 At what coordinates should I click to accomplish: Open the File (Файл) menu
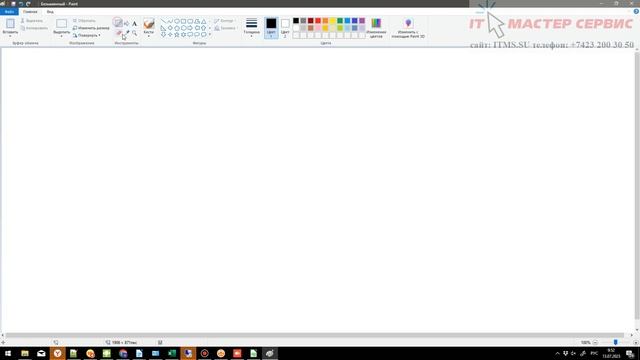[x=9, y=11]
